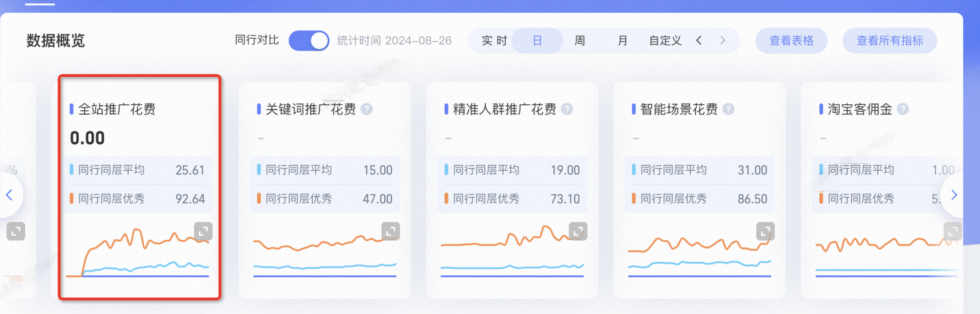Expand the 淘宝客佣金 trend chart

(953, 231)
